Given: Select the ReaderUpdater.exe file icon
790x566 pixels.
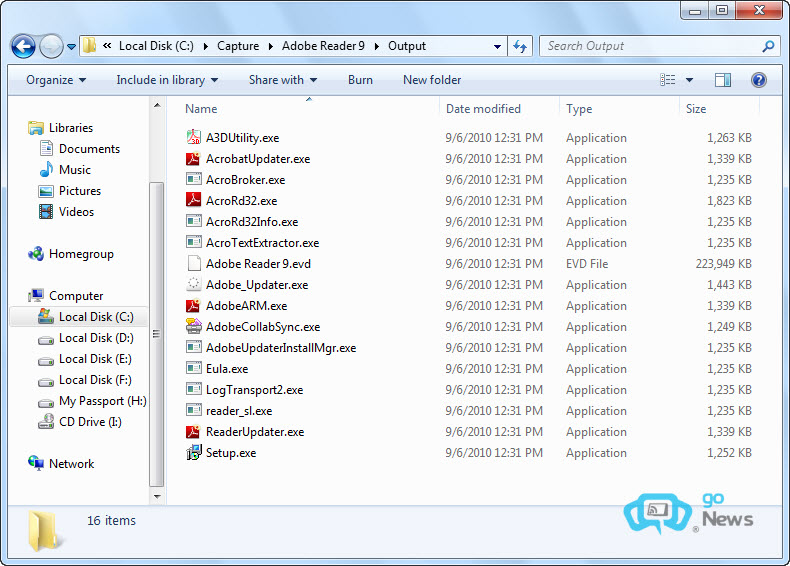Looking at the screenshot, I should [x=193, y=431].
